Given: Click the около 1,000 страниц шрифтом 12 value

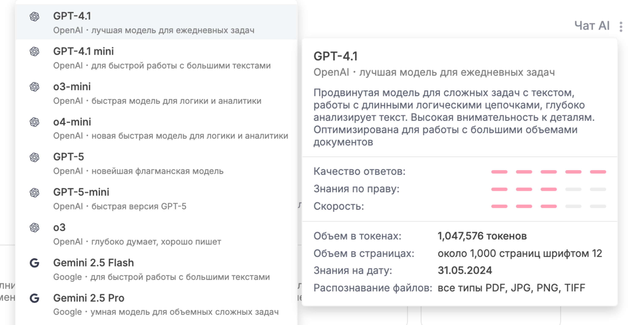Looking at the screenshot, I should 520,254.
